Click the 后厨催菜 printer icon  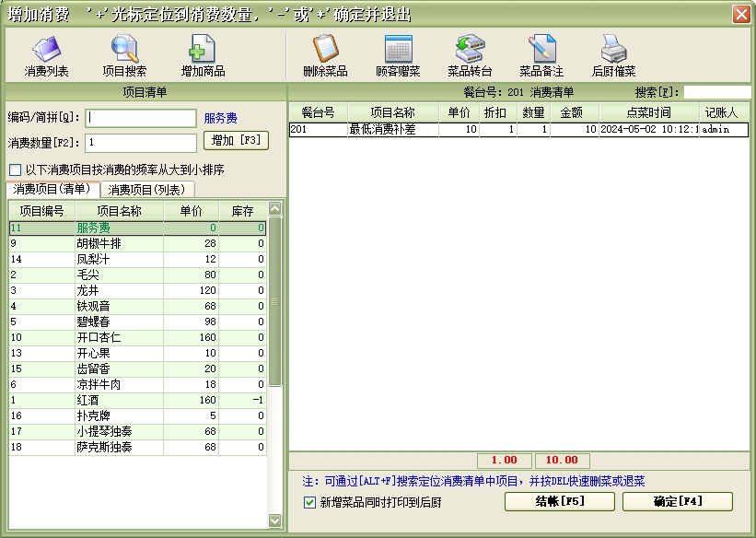pyautogui.click(x=613, y=49)
